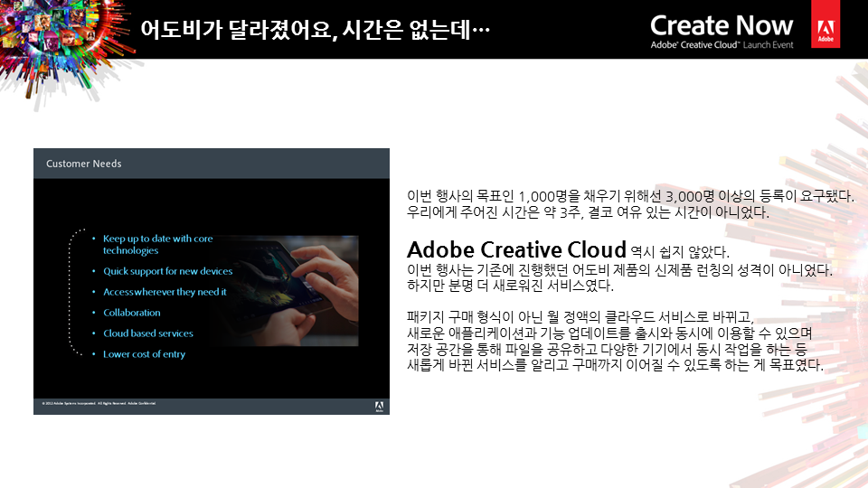Click the copyright footer in Customer Needs slide
The width and height of the screenshot is (868, 488).
pos(99,403)
